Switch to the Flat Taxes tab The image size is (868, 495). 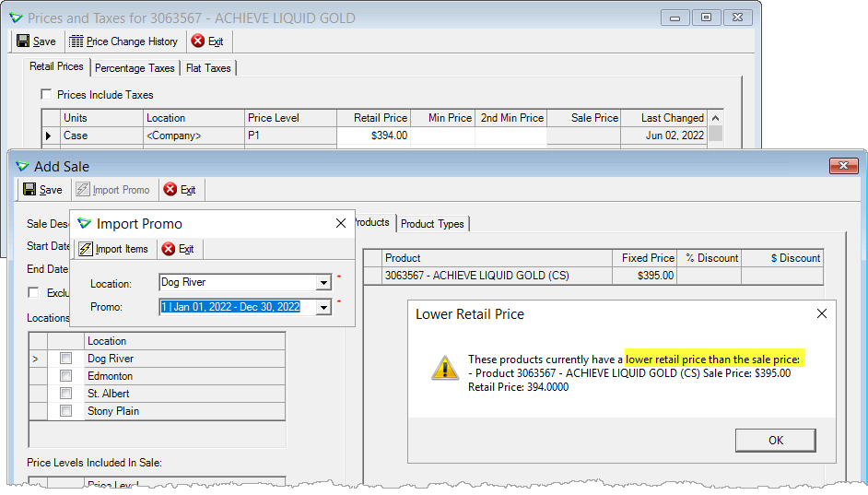[208, 68]
